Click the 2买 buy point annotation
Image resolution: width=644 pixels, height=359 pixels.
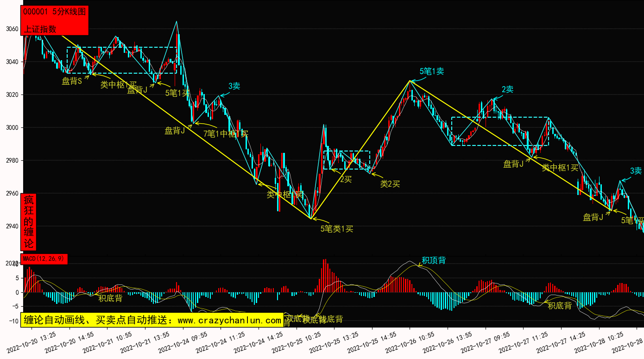(346, 179)
